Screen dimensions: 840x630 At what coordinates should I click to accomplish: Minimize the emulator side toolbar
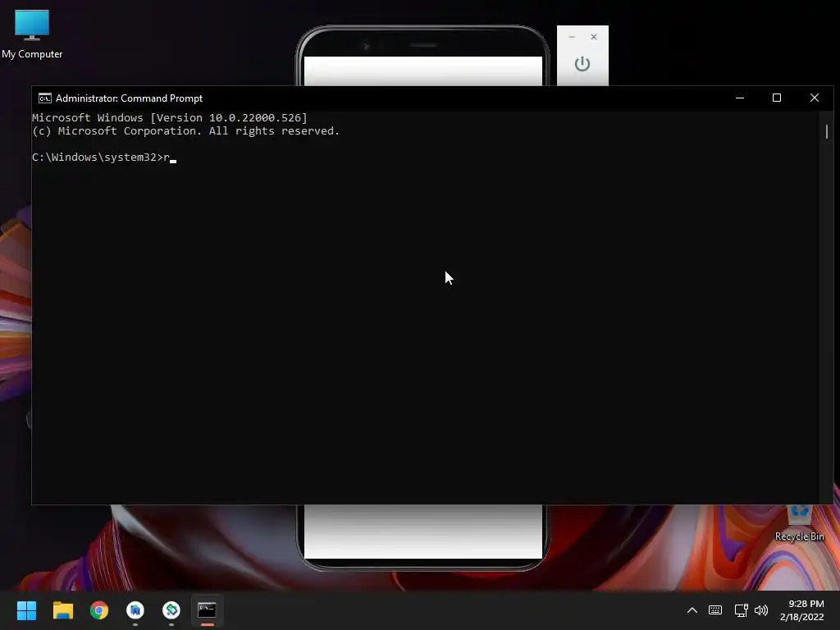point(572,37)
